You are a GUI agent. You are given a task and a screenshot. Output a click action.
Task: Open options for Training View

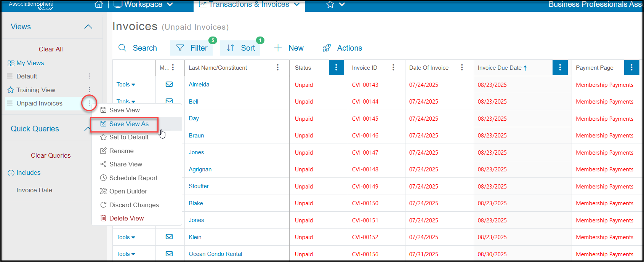pyautogui.click(x=90, y=90)
